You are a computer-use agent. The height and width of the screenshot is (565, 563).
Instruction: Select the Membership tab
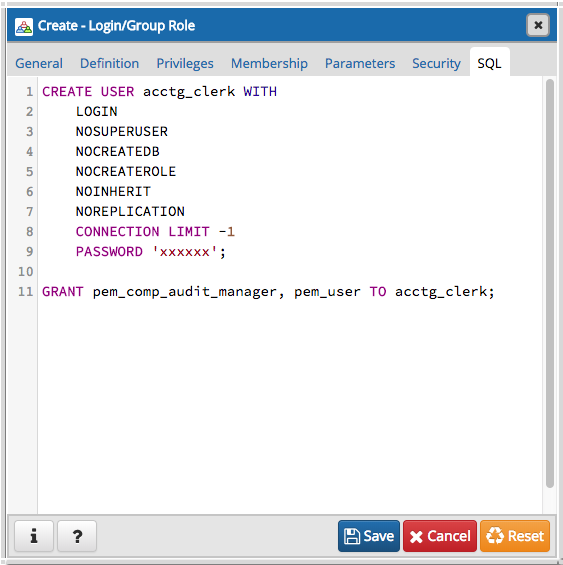point(269,63)
